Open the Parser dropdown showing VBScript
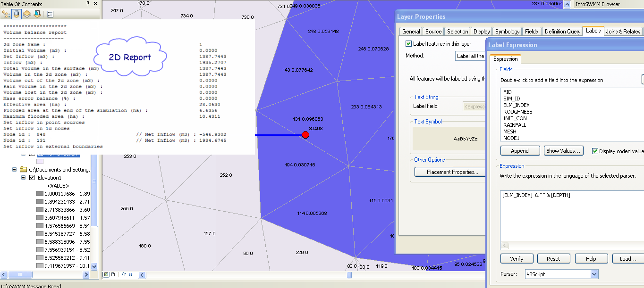The image size is (644, 288). click(x=593, y=274)
